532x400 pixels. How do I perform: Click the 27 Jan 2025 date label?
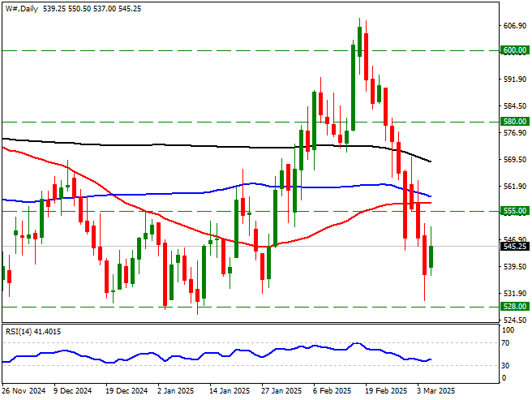[x=281, y=391]
